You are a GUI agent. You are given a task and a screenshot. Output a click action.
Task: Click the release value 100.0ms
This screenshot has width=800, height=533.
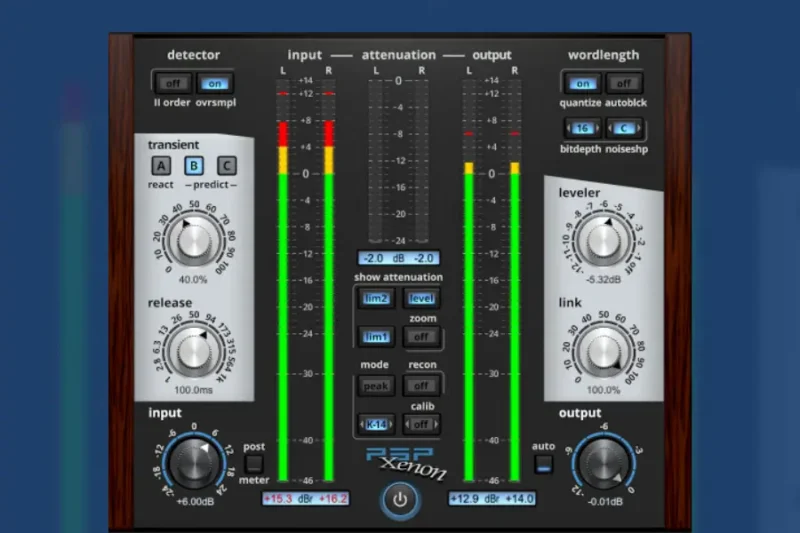coord(193,390)
